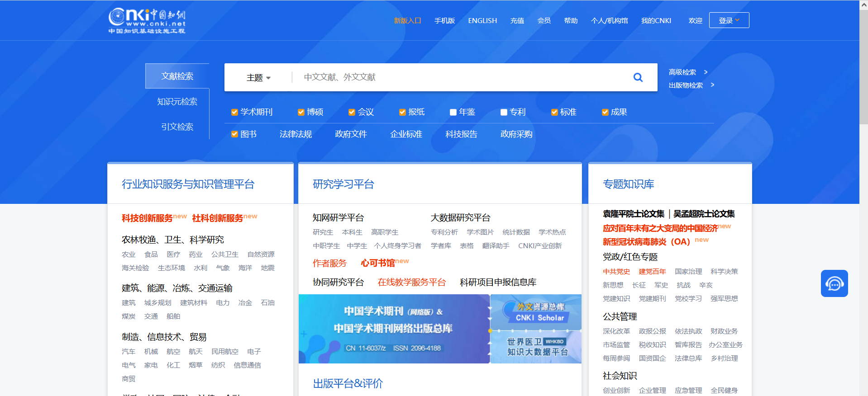Open 专利分析 link
Viewport: 868px width, 396px height.
point(444,232)
